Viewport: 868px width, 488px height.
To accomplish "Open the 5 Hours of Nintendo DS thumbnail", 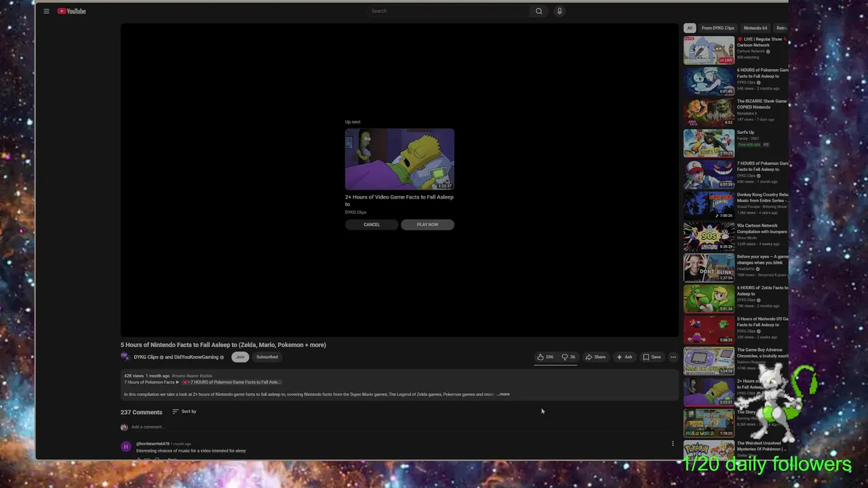I will point(709,330).
